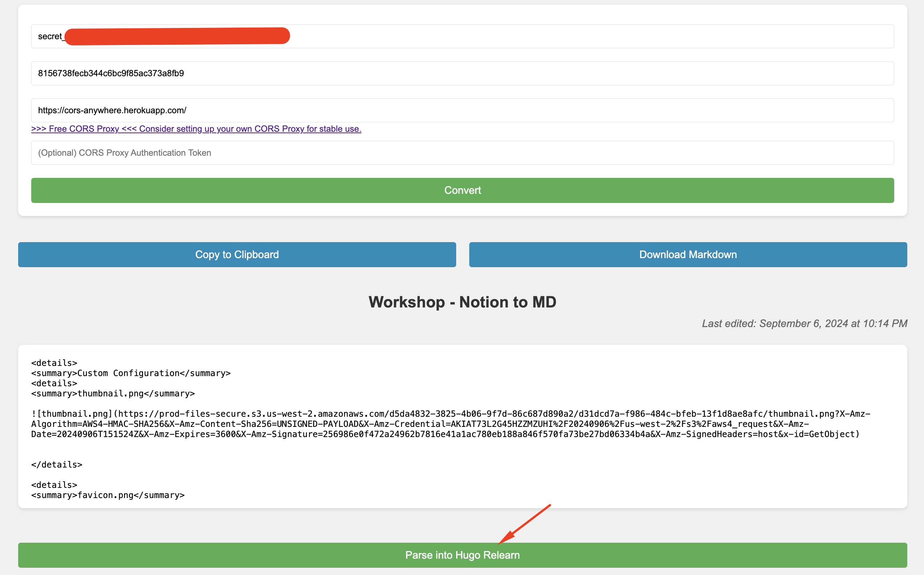Click the first details tag line

click(x=54, y=363)
